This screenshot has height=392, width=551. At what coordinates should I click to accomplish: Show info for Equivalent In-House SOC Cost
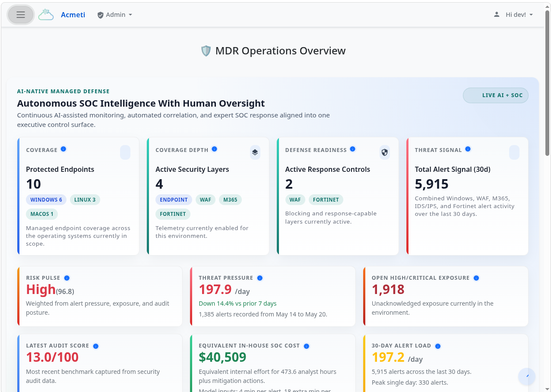(x=307, y=346)
